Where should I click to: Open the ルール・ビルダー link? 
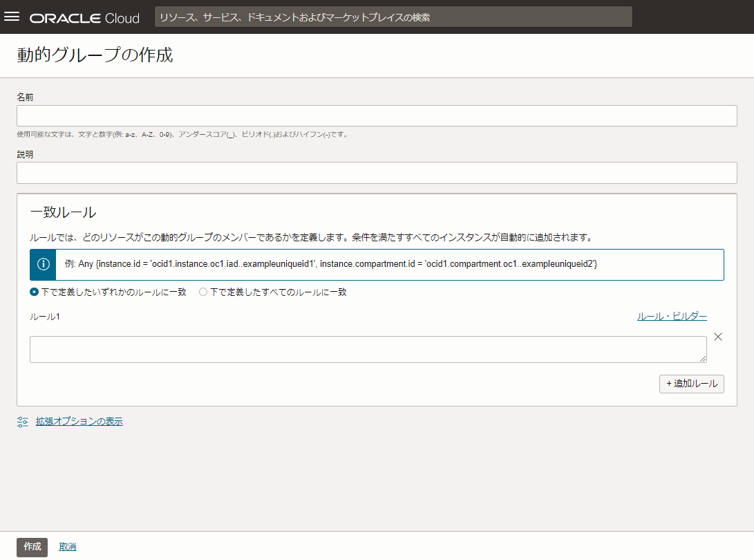[672, 317]
